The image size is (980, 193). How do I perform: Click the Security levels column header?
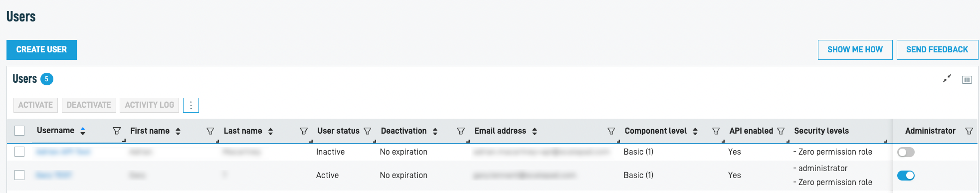[821, 131]
